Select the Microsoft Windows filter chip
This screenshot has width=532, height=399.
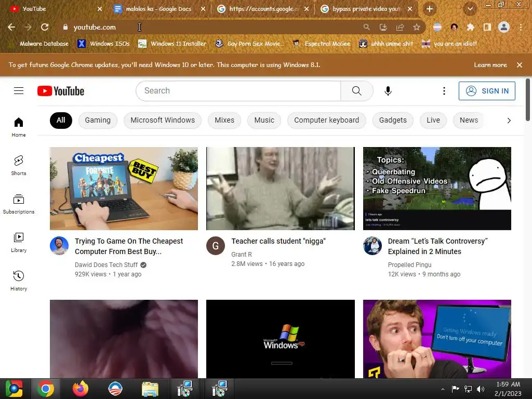point(163,121)
